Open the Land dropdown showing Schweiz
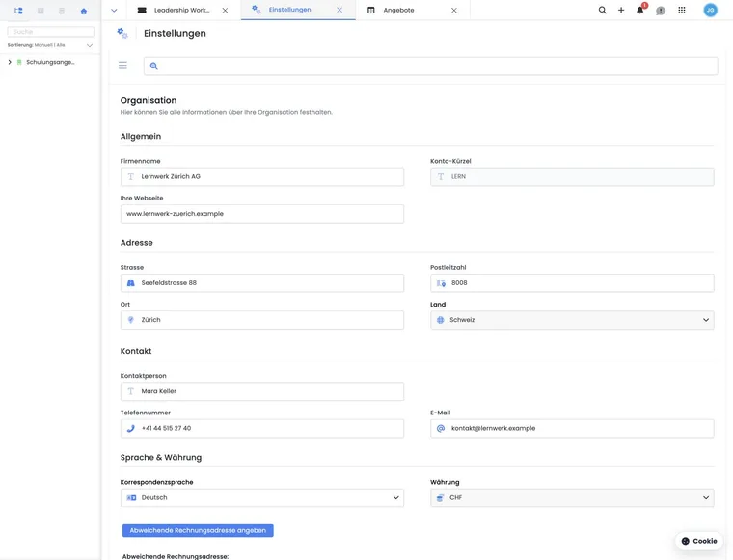This screenshot has width=733, height=560. pos(572,320)
